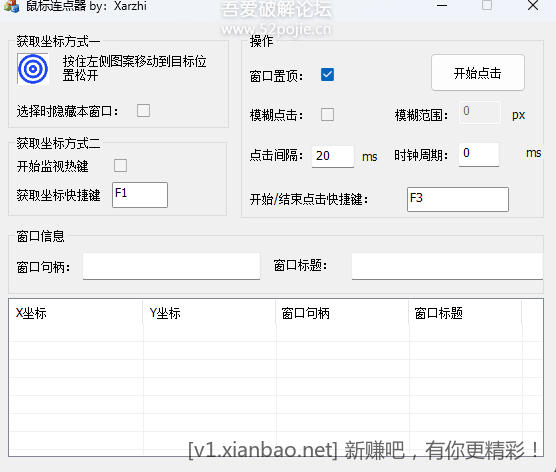Viewport: 556px width, 472px height.
Task: Select the 开始/结束点击快捷键 F3 field
Action: click(457, 199)
